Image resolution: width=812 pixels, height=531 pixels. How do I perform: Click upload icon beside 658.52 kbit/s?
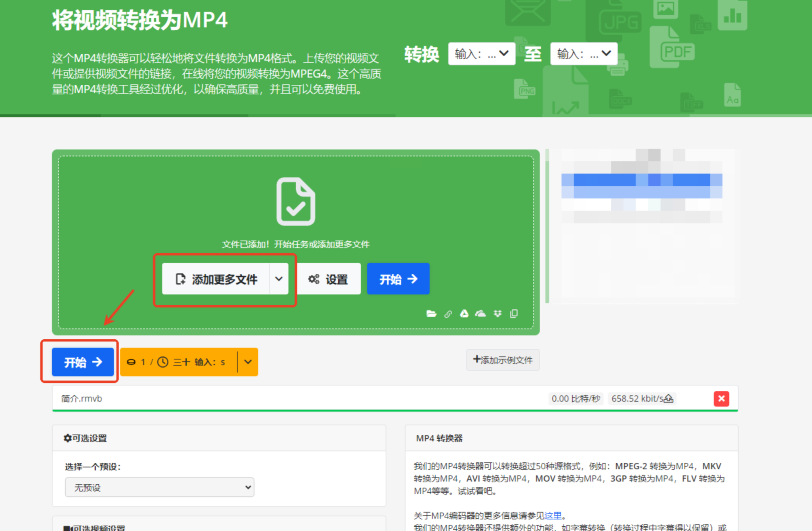[x=669, y=399]
